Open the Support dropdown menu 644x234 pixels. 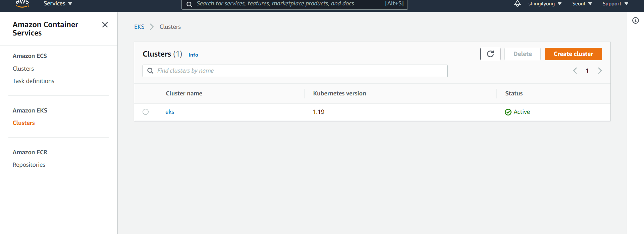coord(615,4)
